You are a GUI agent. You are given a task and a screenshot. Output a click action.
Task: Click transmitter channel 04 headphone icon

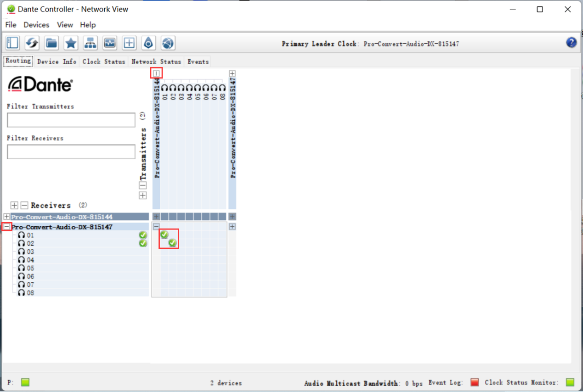[189, 88]
